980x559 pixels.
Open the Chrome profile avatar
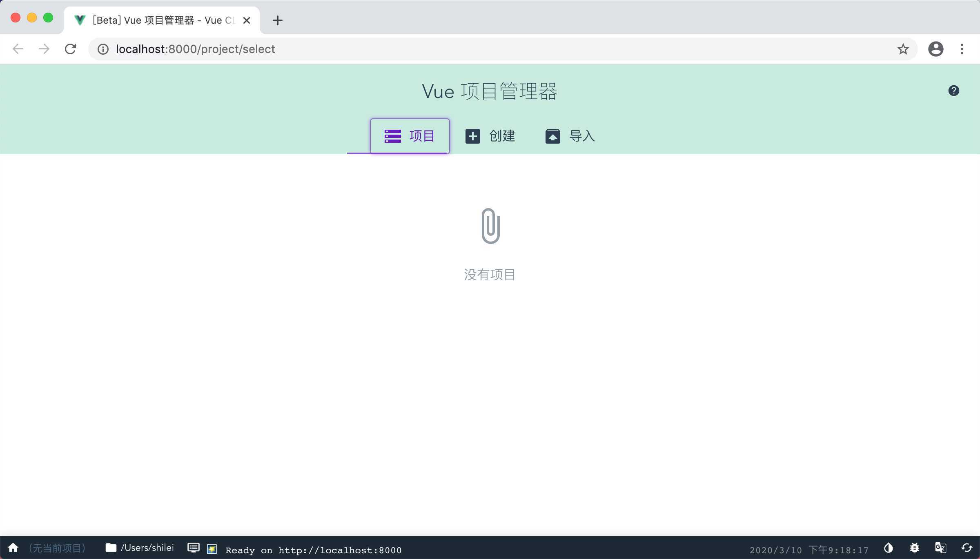pyautogui.click(x=935, y=49)
